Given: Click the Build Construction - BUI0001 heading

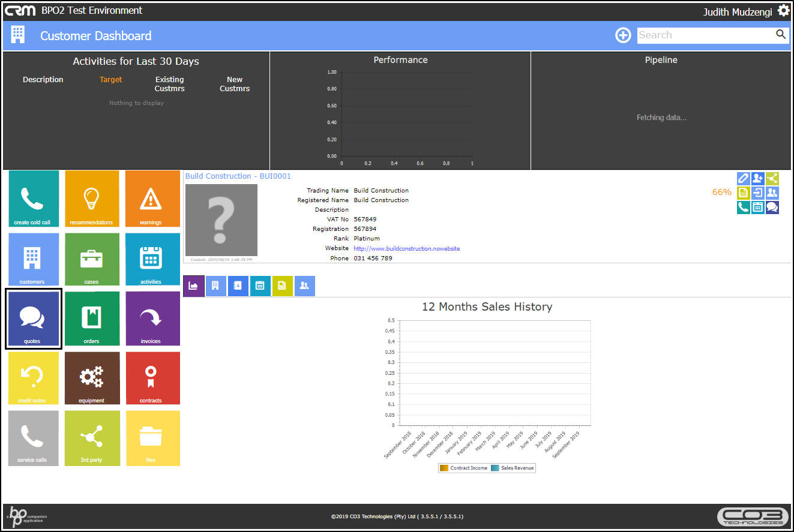Looking at the screenshot, I should [x=238, y=176].
